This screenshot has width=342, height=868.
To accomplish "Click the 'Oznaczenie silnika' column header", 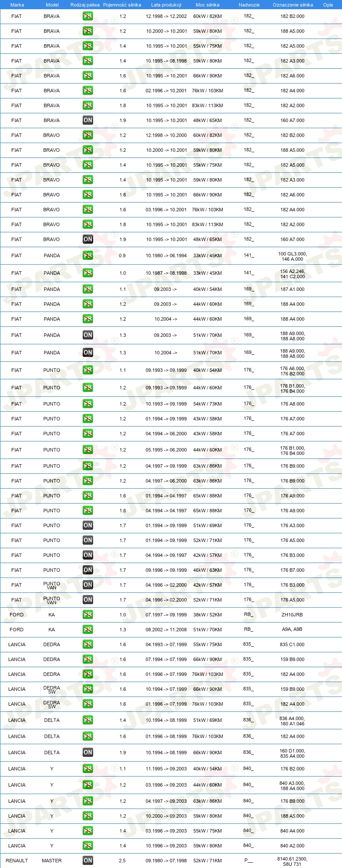I will tap(293, 5).
